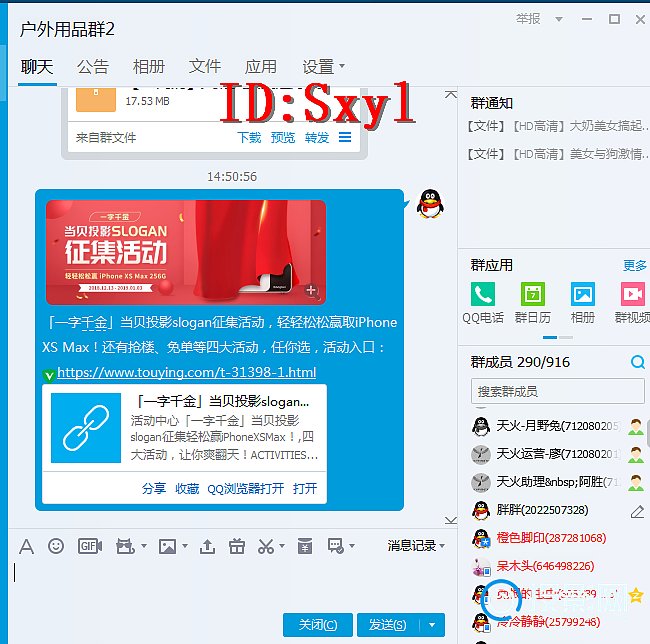Screen dimensions: 650x644
Task: Expand the picture tool dropdown arrow
Action: coord(185,546)
